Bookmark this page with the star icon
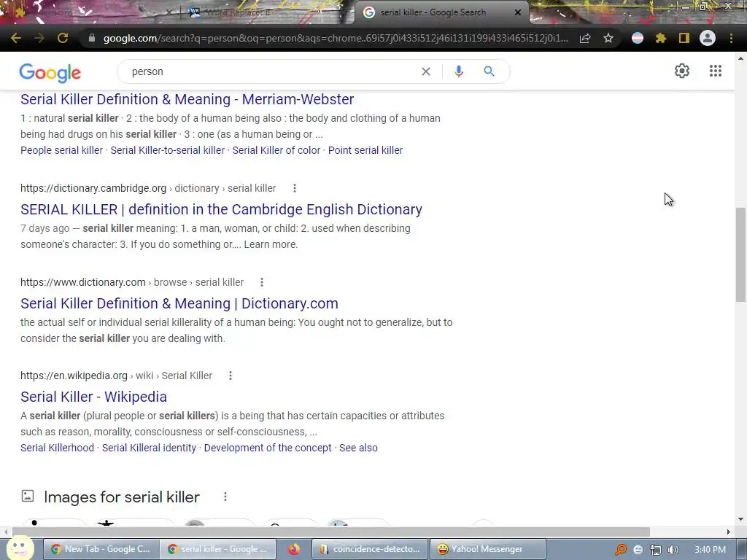Viewport: 747px width, 560px height. pyautogui.click(x=608, y=38)
